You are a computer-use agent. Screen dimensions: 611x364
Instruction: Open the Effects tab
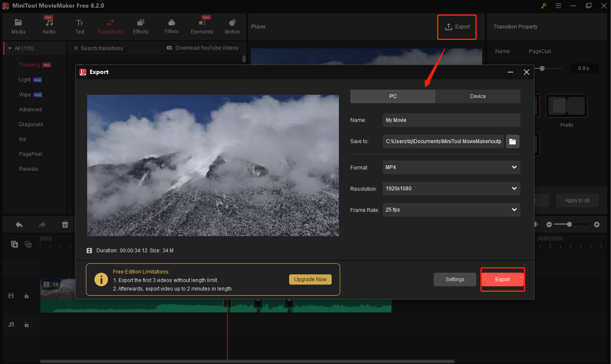tap(141, 26)
